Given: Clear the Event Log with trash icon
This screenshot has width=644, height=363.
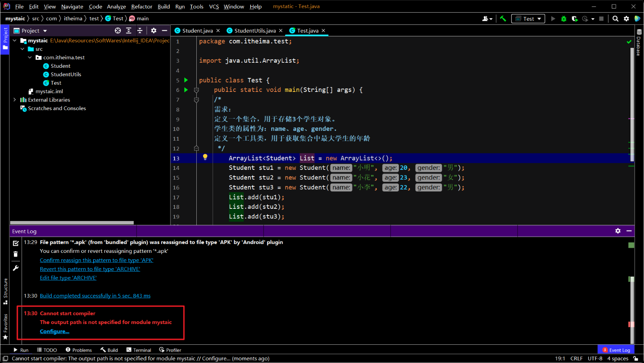Looking at the screenshot, I should (16, 254).
